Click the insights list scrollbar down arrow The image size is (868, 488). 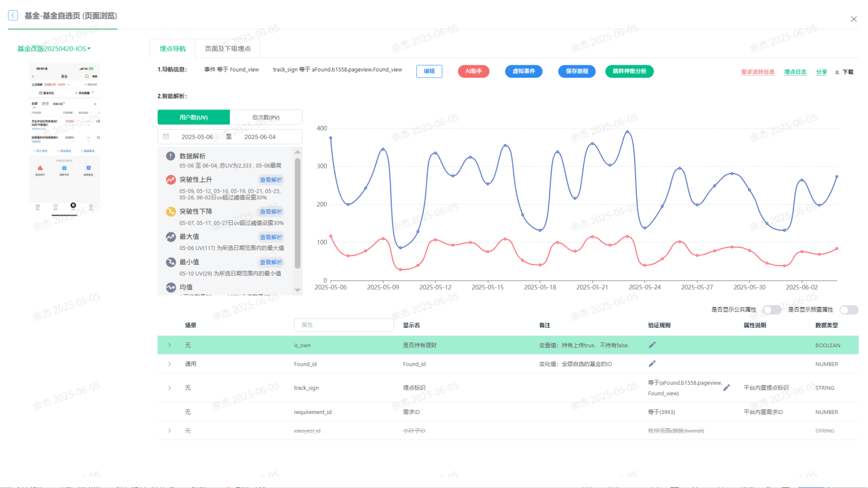click(x=298, y=290)
